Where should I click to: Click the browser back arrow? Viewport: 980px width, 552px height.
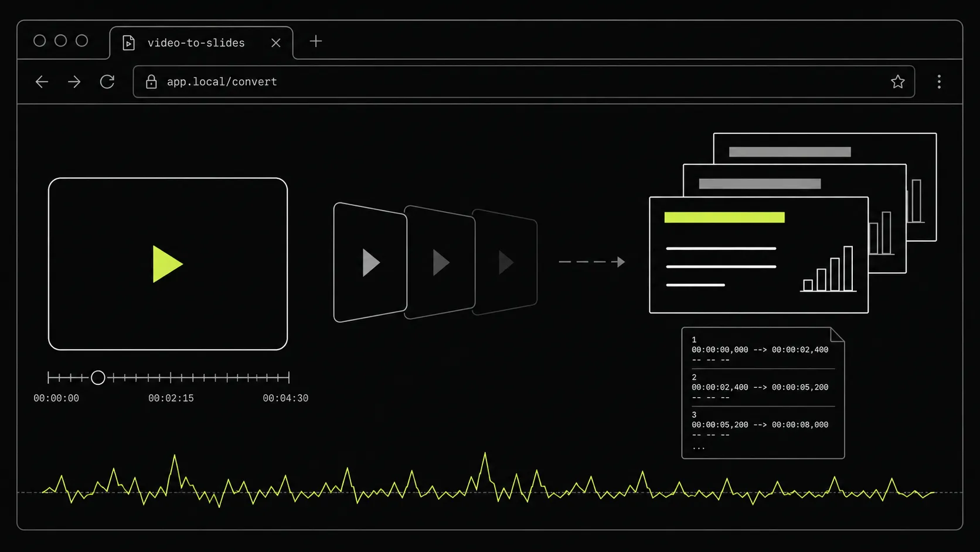[42, 82]
